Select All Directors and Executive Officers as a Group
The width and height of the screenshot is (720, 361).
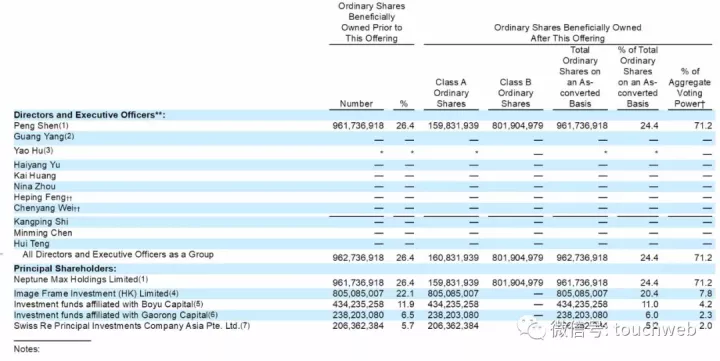(x=118, y=254)
